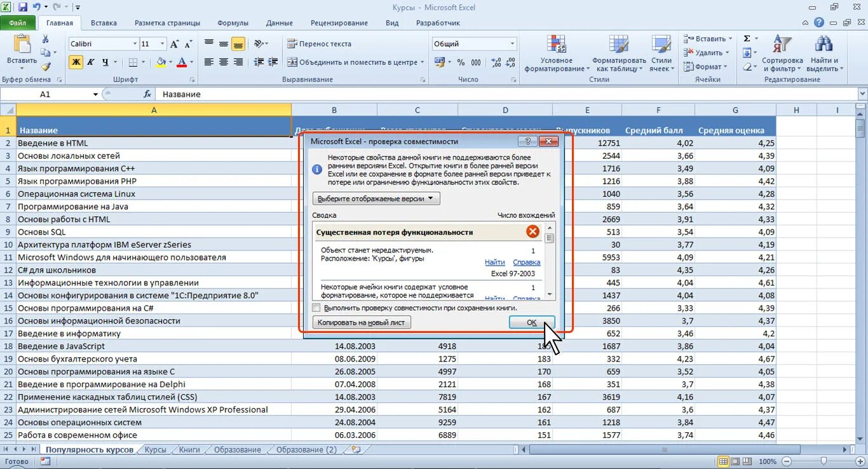The width and height of the screenshot is (868, 469).
Task: Open the font size 11 dropdown
Action: (x=163, y=44)
